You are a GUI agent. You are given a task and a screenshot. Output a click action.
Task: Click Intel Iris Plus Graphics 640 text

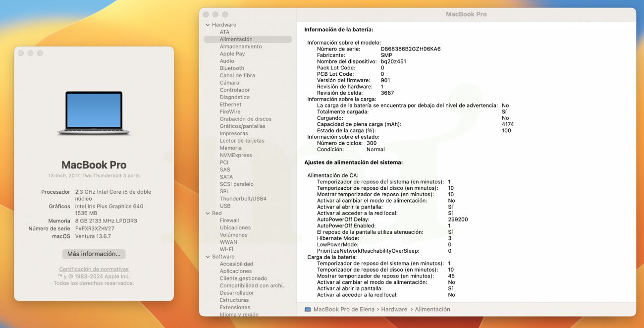tap(109, 207)
